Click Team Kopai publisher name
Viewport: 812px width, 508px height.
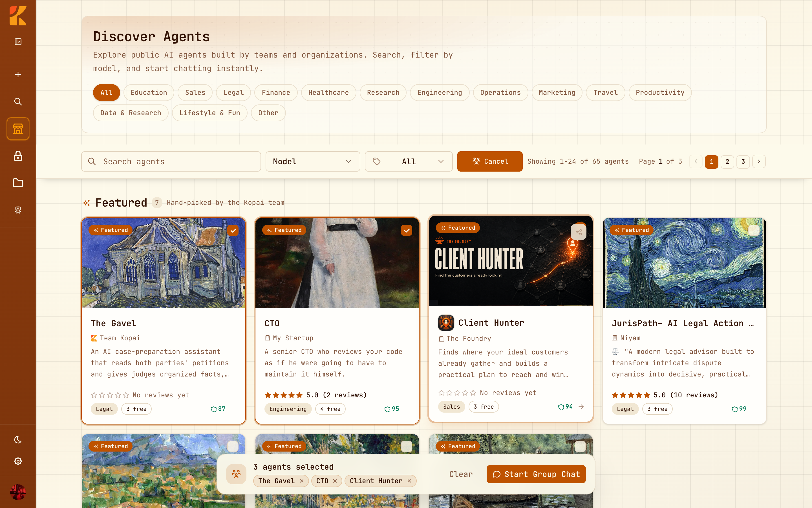click(120, 338)
